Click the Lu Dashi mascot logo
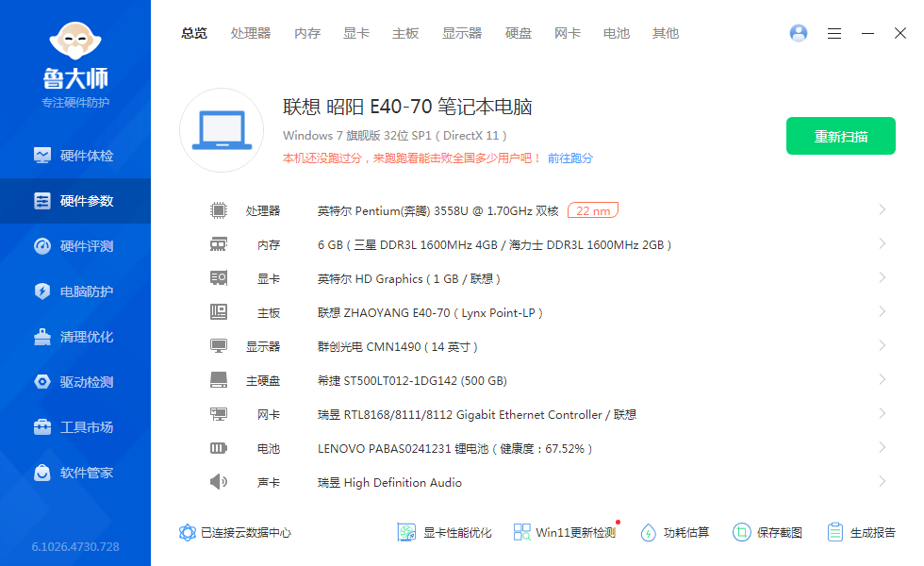The width and height of the screenshot is (924, 566). [75, 41]
